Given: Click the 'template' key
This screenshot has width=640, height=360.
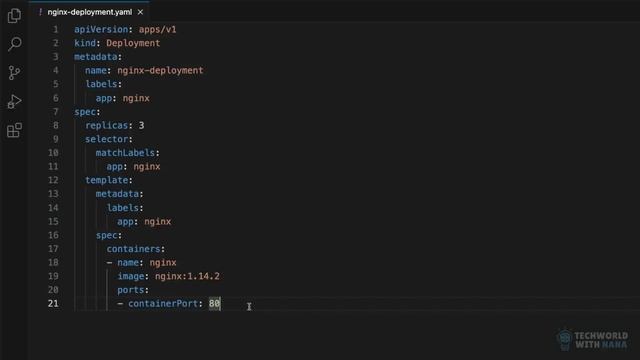Looking at the screenshot, I should 106,180.
